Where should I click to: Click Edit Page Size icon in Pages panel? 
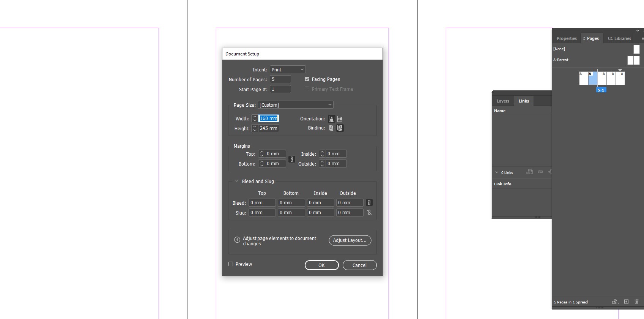coord(615,302)
